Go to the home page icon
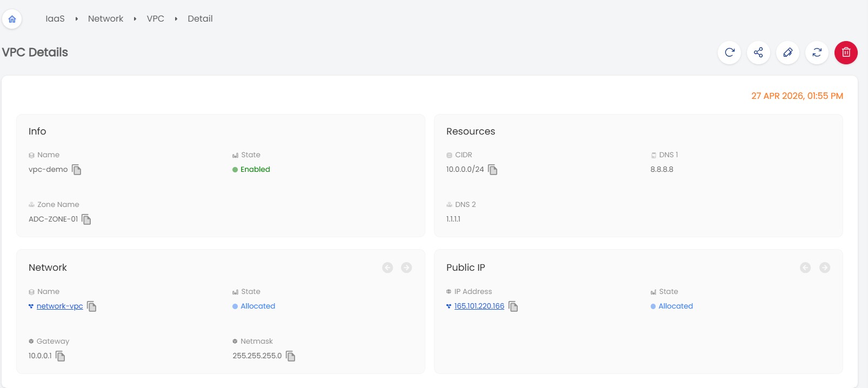This screenshot has width=868, height=388. pyautogui.click(x=12, y=19)
